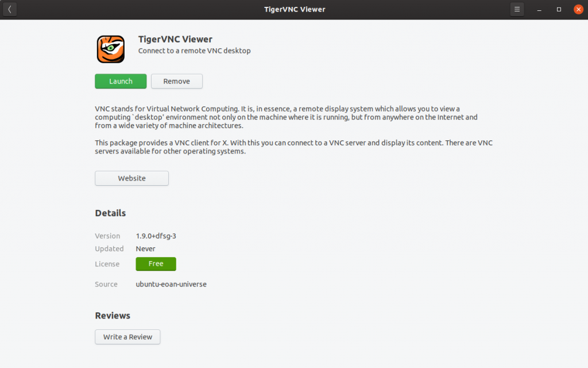Click the Version label in Details
The height and width of the screenshot is (368, 588).
(107, 236)
